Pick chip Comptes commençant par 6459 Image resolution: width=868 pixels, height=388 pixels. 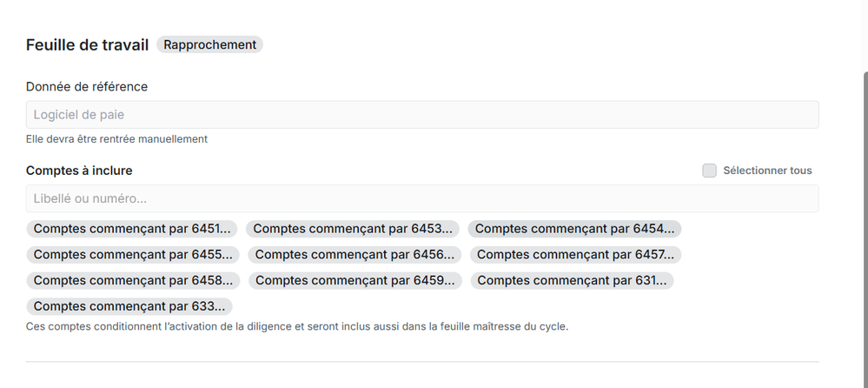pyautogui.click(x=355, y=280)
